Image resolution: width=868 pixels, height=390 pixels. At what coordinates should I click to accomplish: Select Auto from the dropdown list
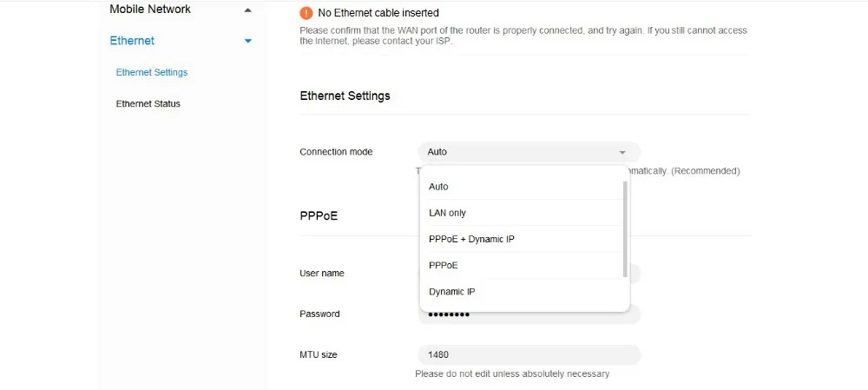click(438, 187)
